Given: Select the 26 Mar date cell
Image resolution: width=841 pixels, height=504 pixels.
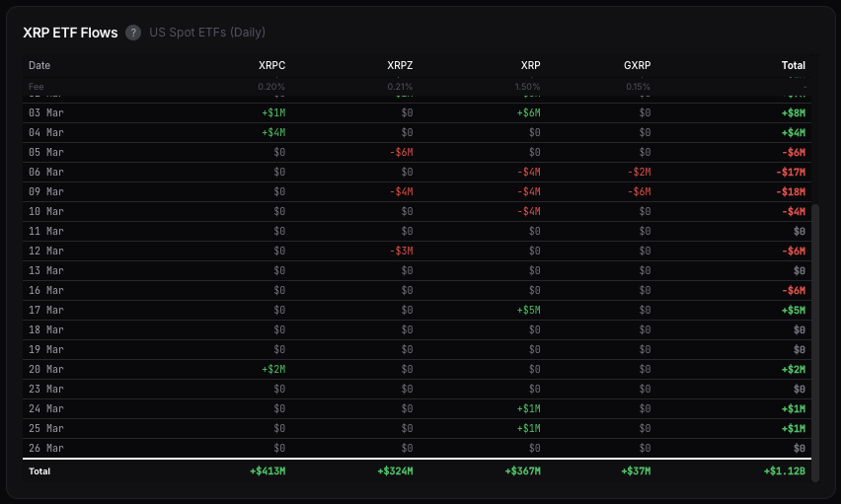Looking at the screenshot, I should 46,448.
